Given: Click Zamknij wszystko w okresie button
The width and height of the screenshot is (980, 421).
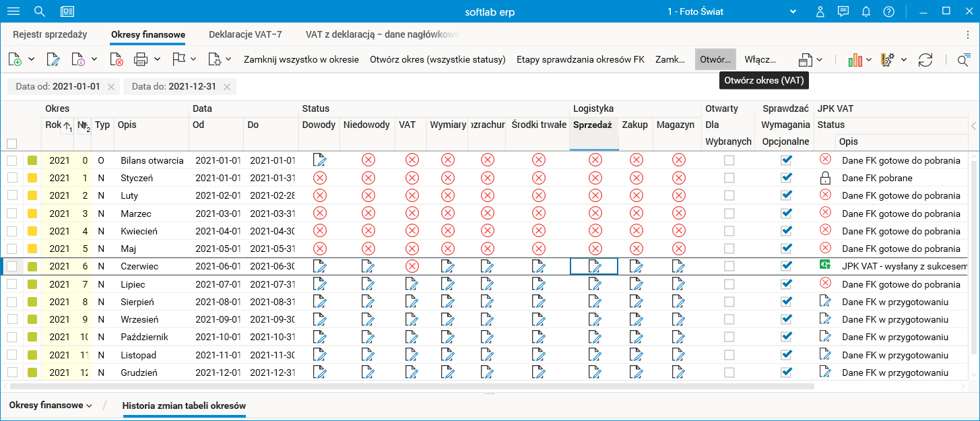Looking at the screenshot, I should pyautogui.click(x=301, y=60).
